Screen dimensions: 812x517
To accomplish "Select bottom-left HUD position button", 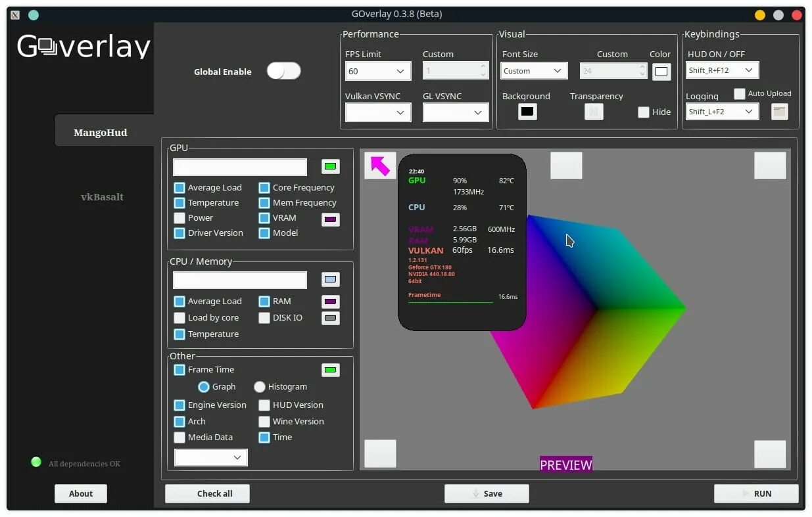I will 380,453.
